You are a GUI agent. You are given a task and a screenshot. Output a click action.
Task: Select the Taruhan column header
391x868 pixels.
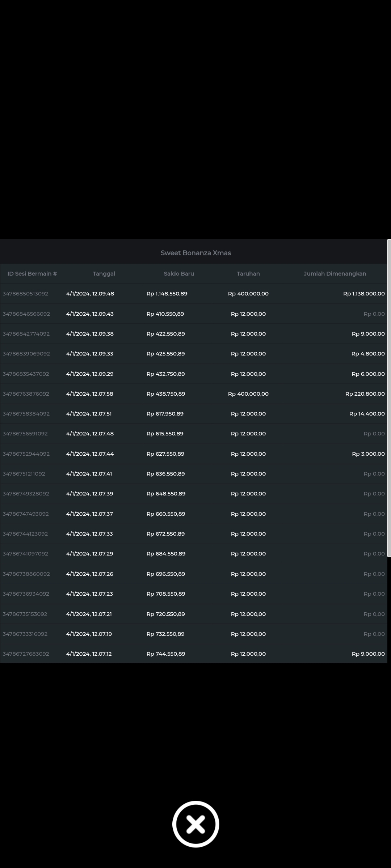(x=248, y=274)
